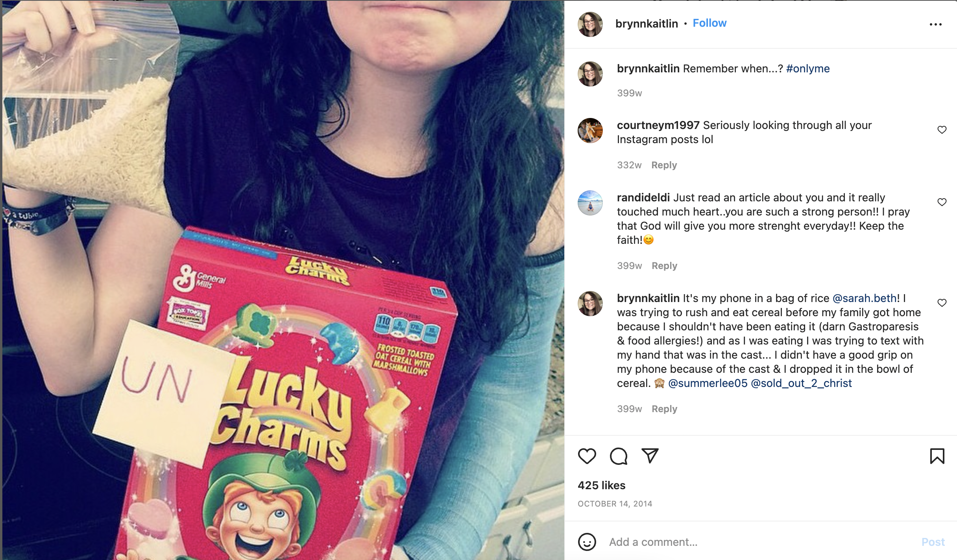Open the #onlyme hashtag
957x560 pixels.
(x=808, y=68)
